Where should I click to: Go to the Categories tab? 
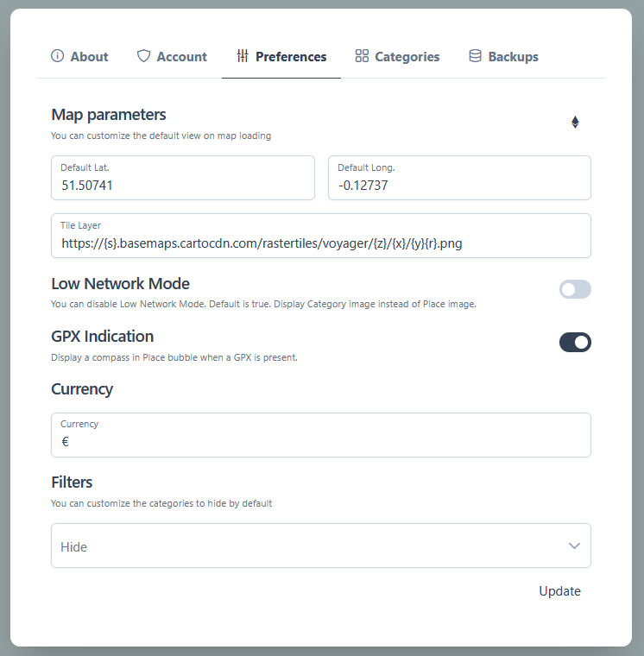(x=407, y=57)
